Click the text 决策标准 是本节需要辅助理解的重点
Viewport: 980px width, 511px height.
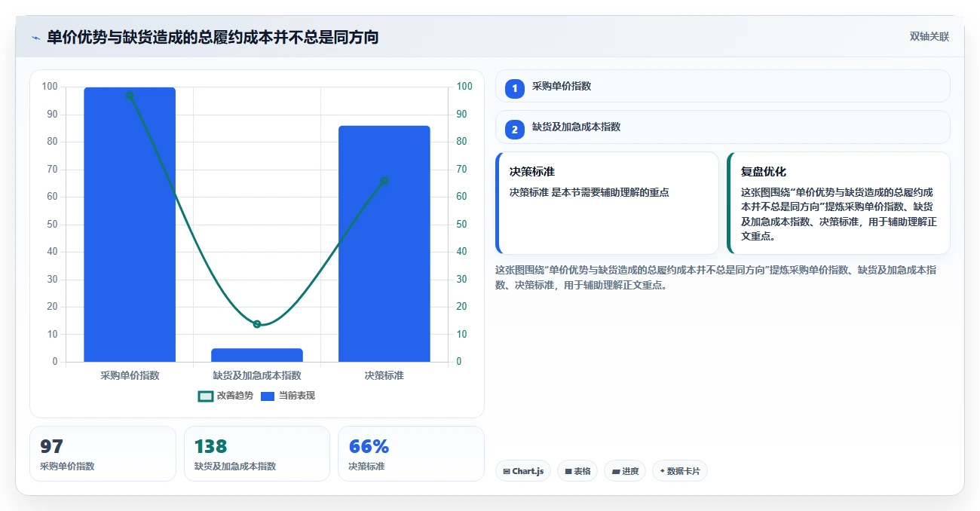point(590,192)
